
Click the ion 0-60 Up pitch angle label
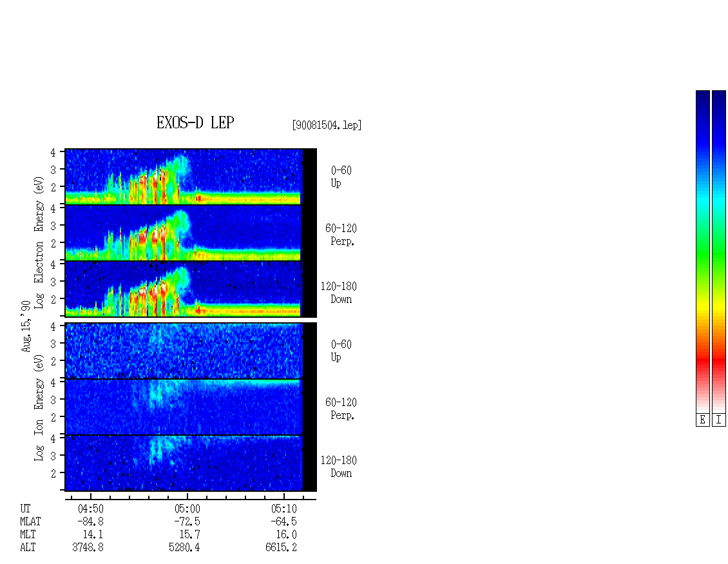(341, 351)
